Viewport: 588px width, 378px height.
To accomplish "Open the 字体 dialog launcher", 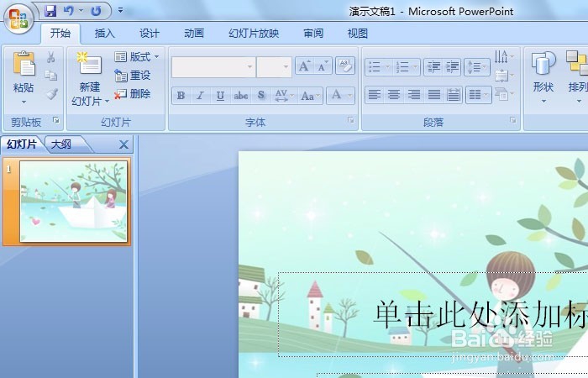I will 350,120.
